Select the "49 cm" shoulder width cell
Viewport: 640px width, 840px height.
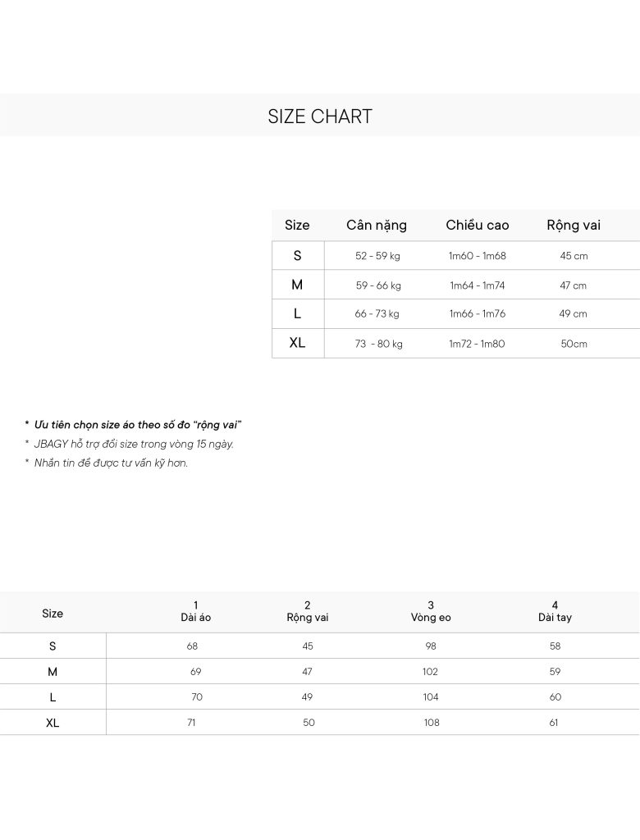coord(574,314)
